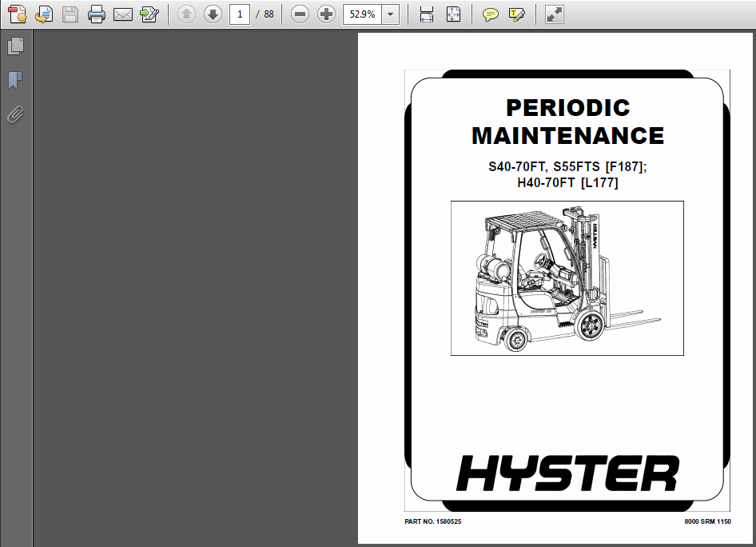Click the '/ 88' total pages text
This screenshot has width=756, height=547.
coord(265,14)
